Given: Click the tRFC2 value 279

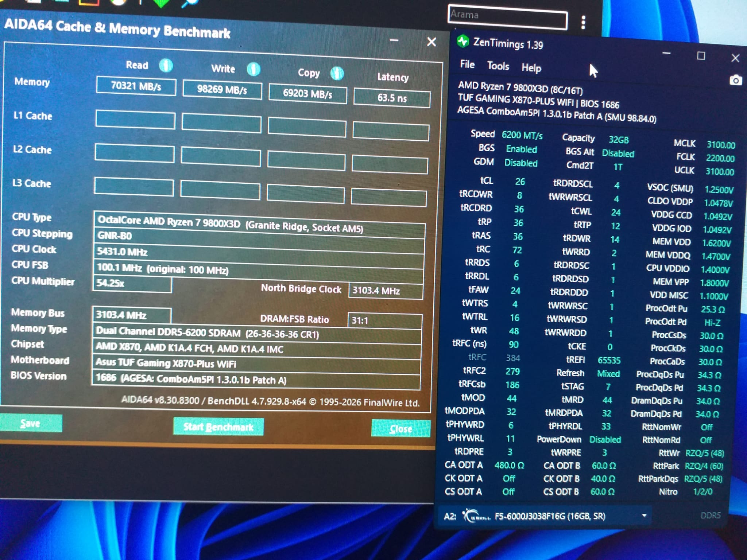Looking at the screenshot, I should pos(512,372).
